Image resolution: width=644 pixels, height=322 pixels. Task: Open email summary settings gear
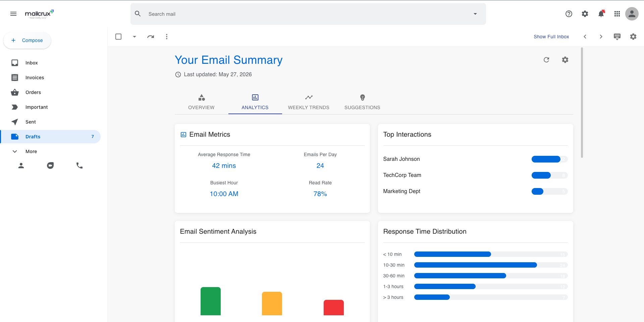coord(565,60)
